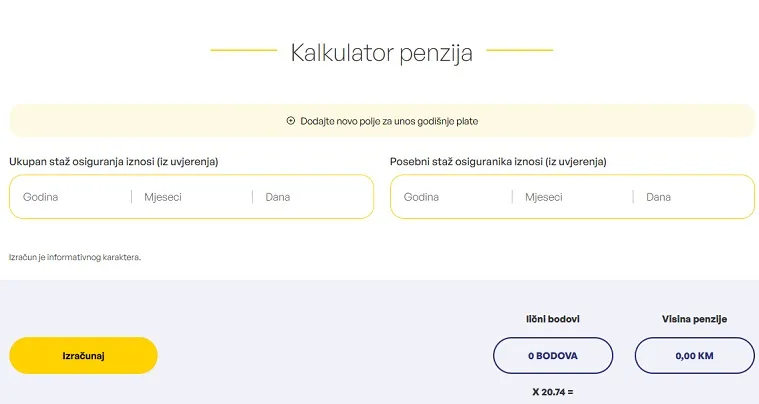
Task: Click the 'X 20.74 =' multiplier text
Action: click(x=553, y=392)
